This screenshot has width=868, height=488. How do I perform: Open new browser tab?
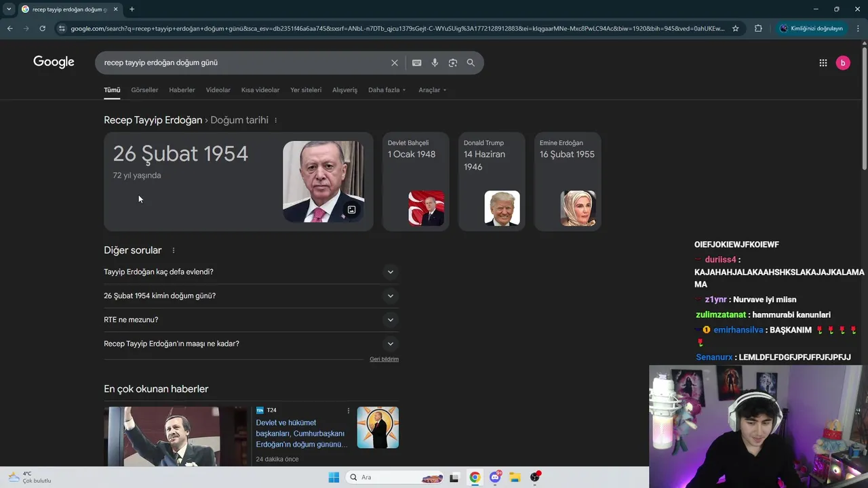click(x=132, y=9)
